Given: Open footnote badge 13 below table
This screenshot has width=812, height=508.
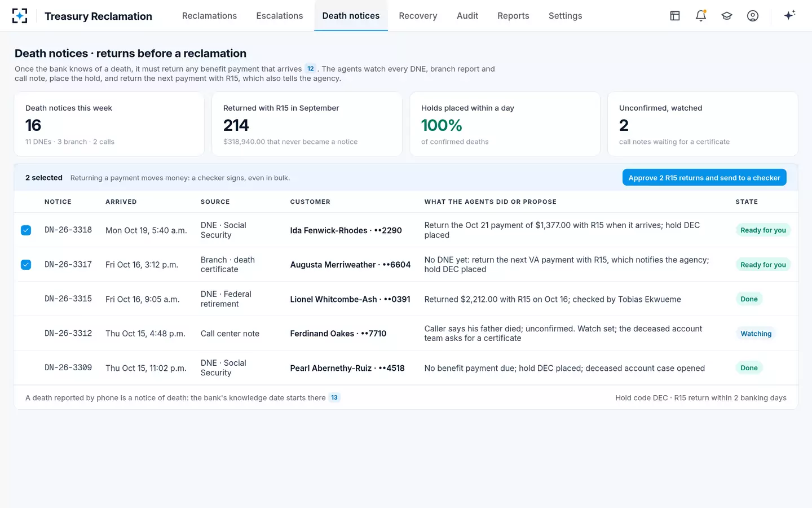Looking at the screenshot, I should coord(334,397).
